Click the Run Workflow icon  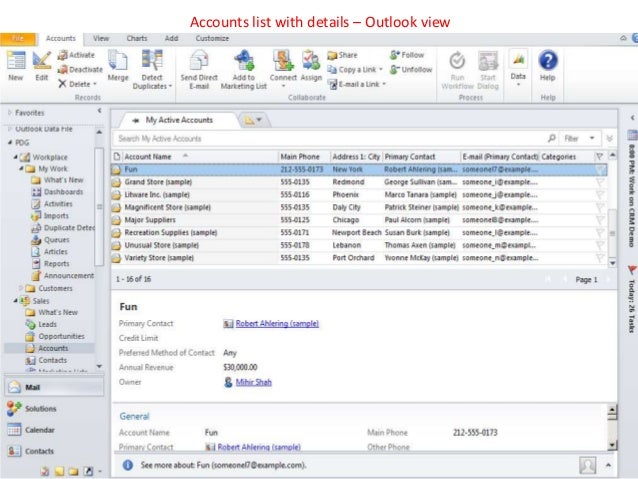457,62
